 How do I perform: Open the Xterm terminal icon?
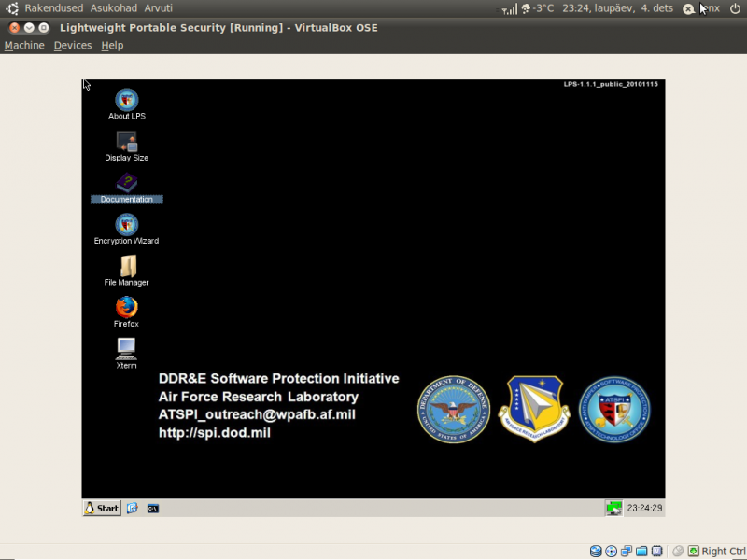click(126, 349)
